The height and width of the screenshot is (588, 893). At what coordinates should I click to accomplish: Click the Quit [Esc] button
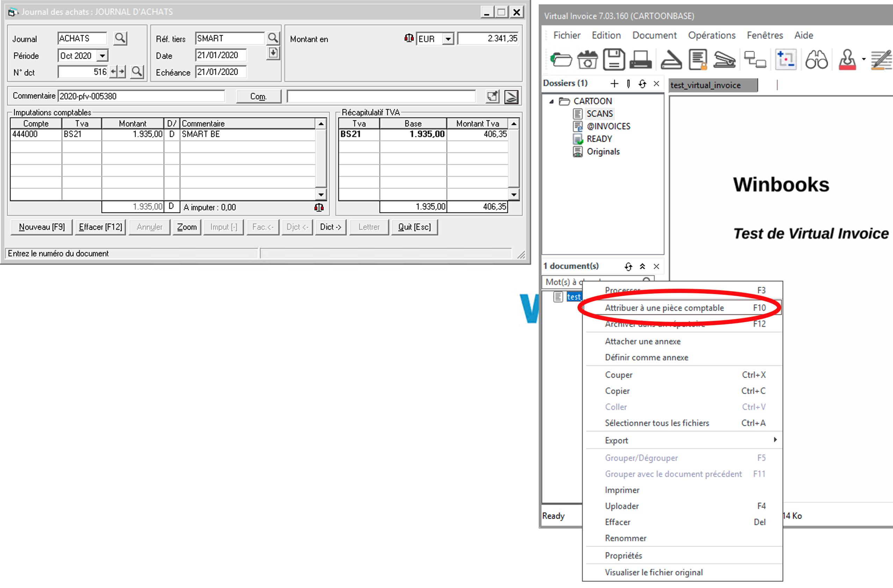pyautogui.click(x=414, y=227)
